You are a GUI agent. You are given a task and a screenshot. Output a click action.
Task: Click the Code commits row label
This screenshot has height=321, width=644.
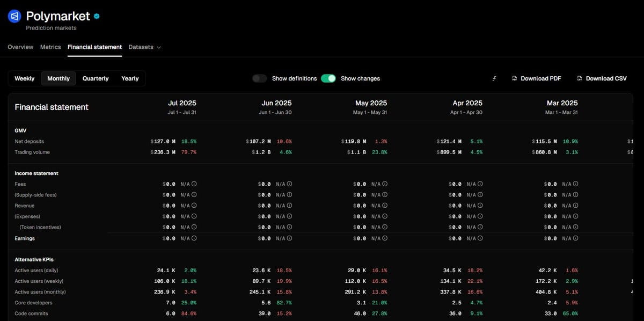click(32, 313)
